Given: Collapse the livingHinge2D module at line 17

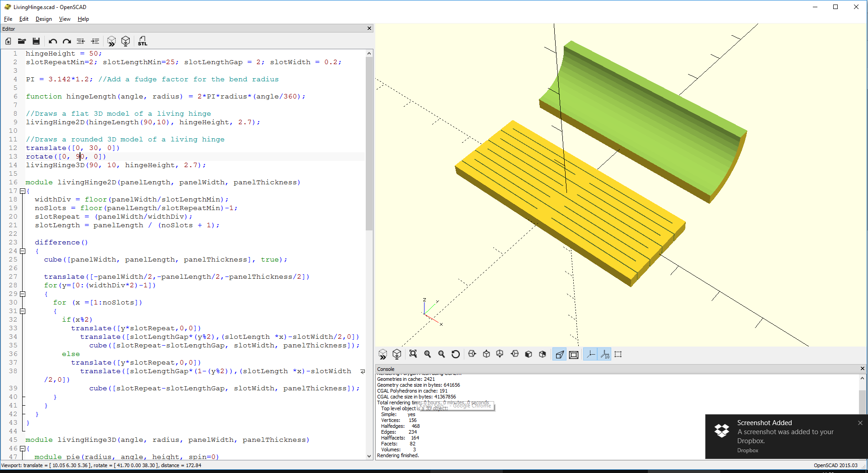Looking at the screenshot, I should click(23, 191).
